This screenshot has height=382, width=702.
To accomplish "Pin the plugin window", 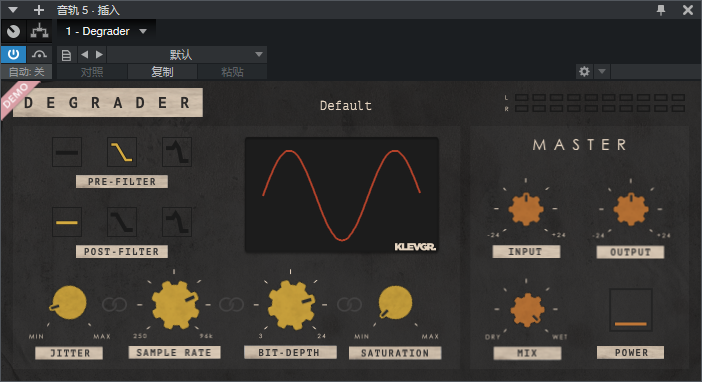I will click(x=661, y=9).
